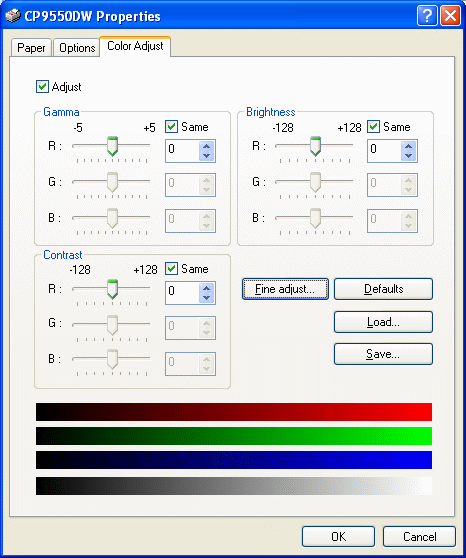Screen dimensions: 466x558
Task: Decrease Gamma R value with down arrow
Action: (x=206, y=156)
